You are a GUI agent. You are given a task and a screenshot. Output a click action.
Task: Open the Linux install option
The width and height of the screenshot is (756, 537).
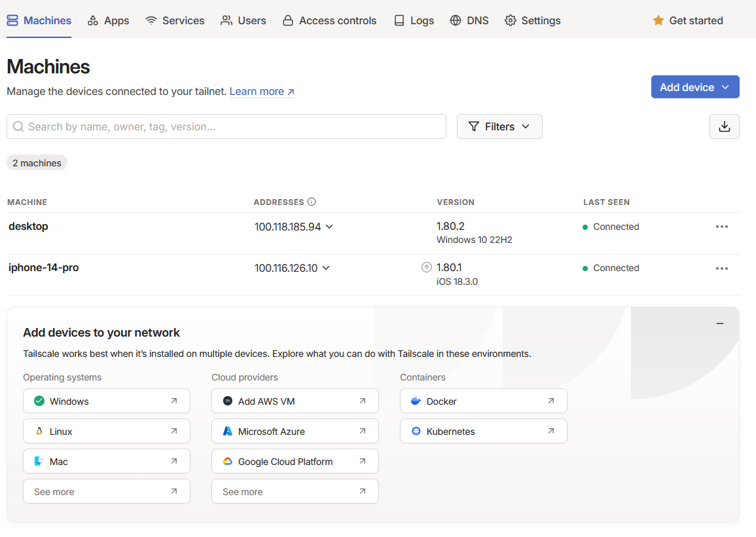(x=107, y=431)
